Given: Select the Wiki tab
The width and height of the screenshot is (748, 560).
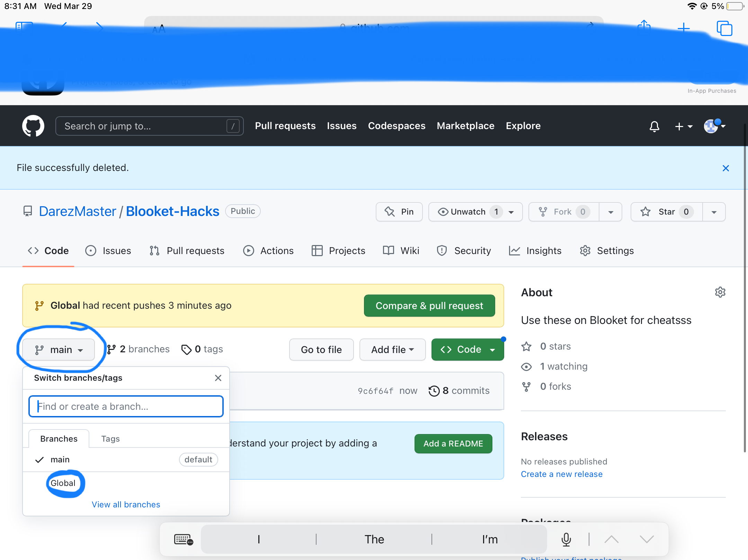Looking at the screenshot, I should pos(401,251).
